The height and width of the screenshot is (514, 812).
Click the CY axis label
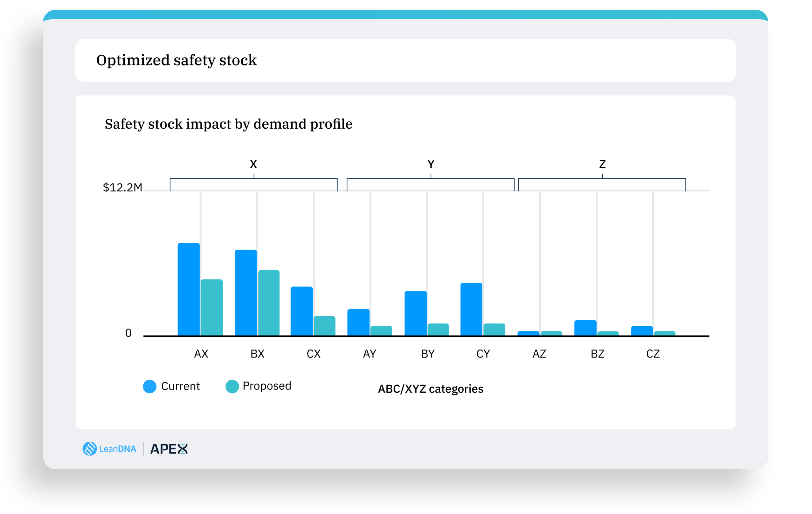click(483, 354)
